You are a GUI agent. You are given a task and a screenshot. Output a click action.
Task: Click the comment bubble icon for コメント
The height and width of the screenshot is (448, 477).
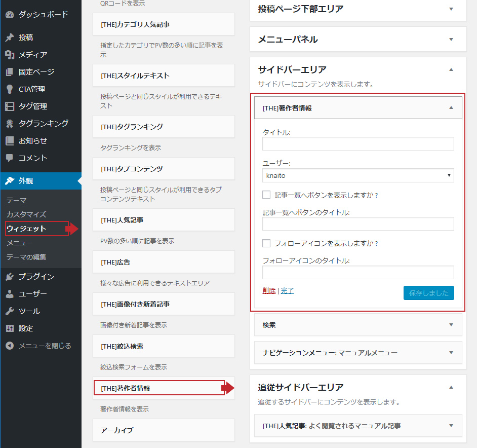click(10, 158)
